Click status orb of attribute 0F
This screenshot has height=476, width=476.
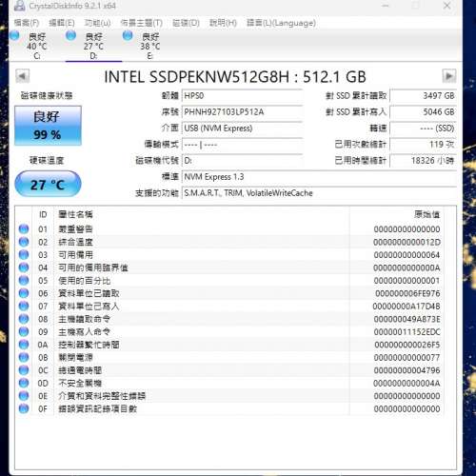click(x=24, y=408)
